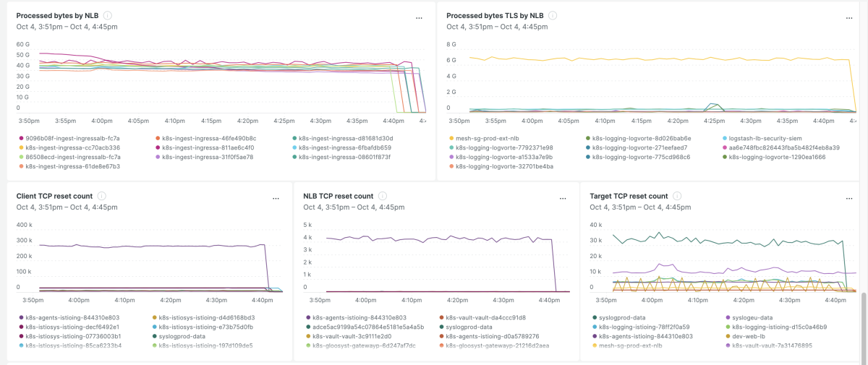Click the dashboard vertical scrollbar

point(863,325)
